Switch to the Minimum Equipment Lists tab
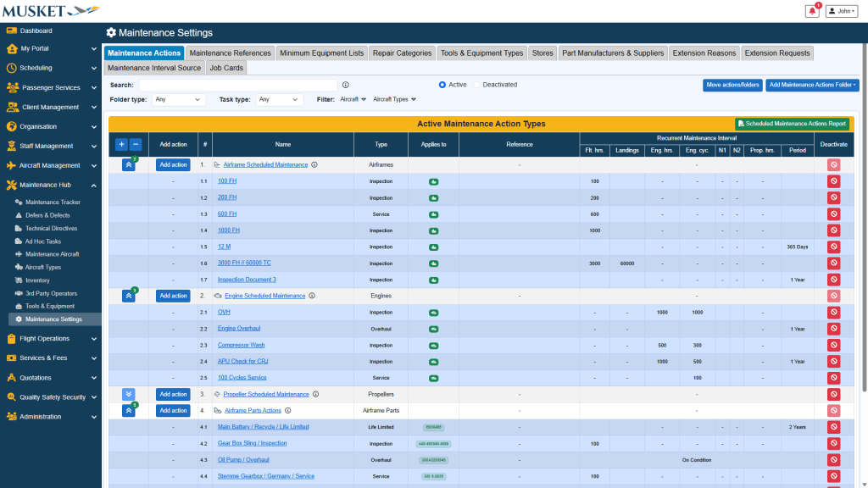 pyautogui.click(x=321, y=53)
